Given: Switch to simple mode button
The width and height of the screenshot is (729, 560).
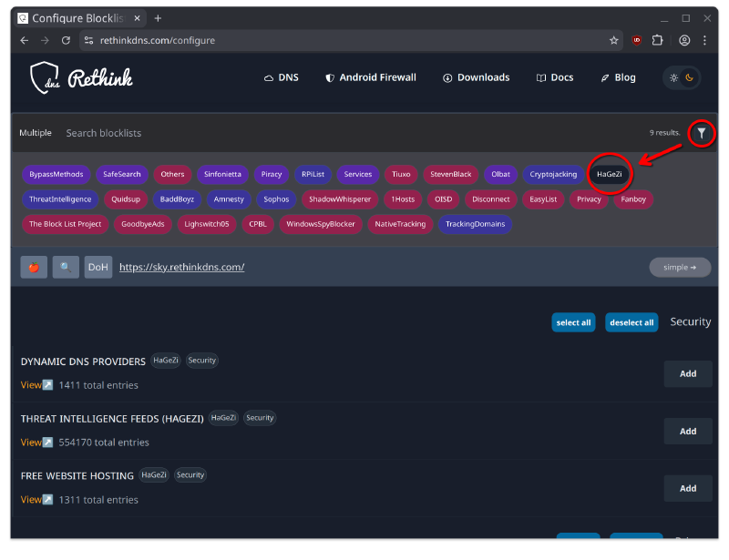Looking at the screenshot, I should click(x=680, y=267).
